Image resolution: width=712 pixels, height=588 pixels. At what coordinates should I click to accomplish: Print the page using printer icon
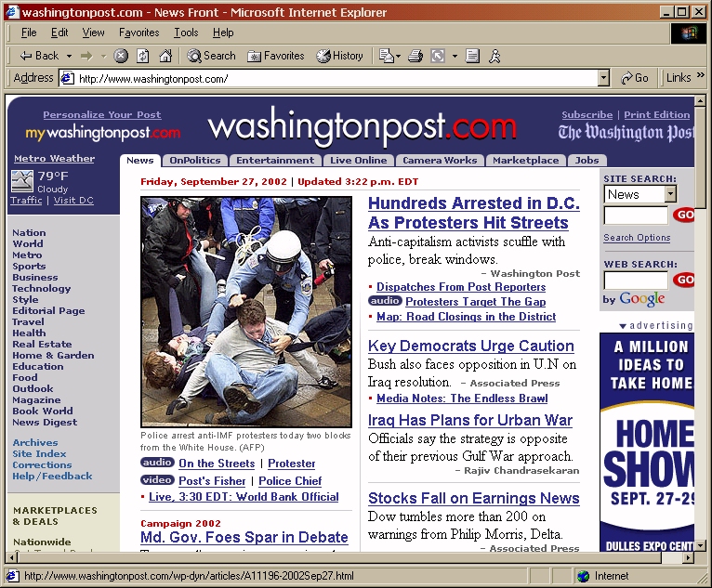click(415, 56)
